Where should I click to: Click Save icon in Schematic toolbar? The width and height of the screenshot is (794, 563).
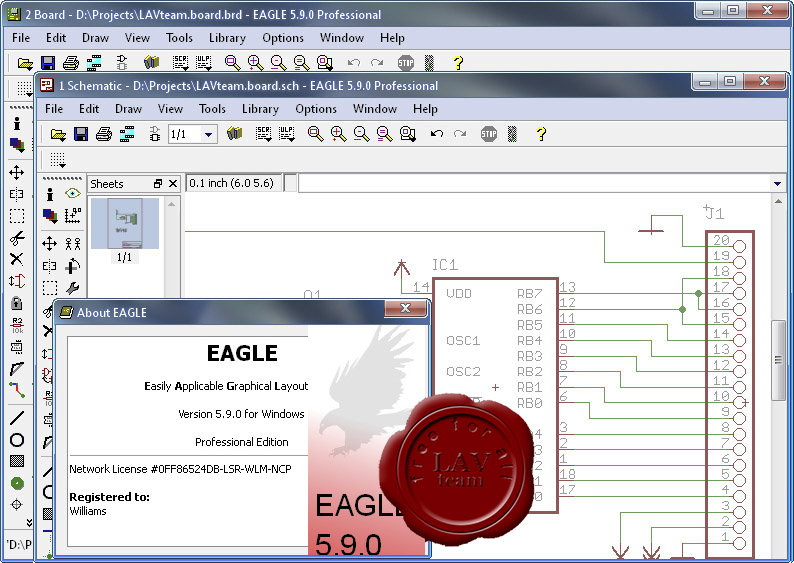coord(81,134)
